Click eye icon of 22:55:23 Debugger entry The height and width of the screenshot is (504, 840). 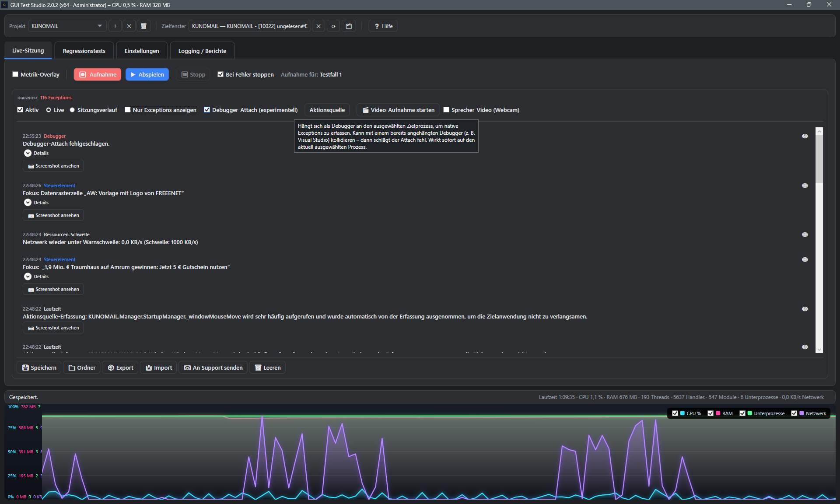pyautogui.click(x=805, y=136)
